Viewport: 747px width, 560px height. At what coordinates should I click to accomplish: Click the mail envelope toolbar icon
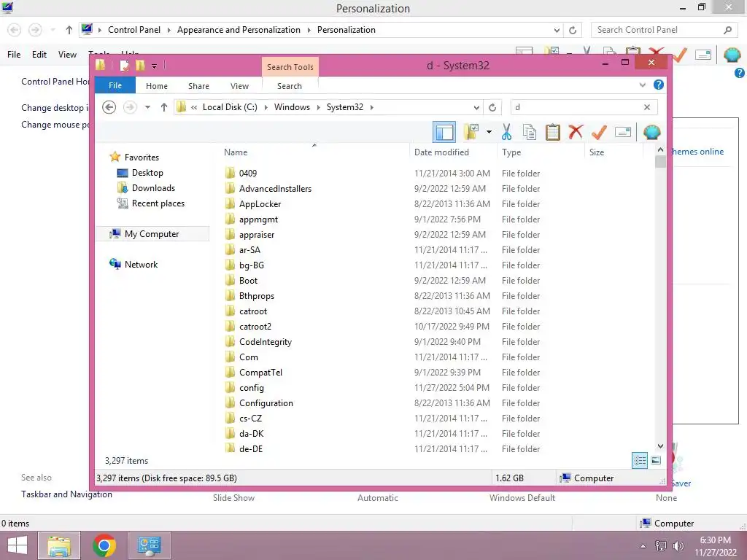coord(623,132)
